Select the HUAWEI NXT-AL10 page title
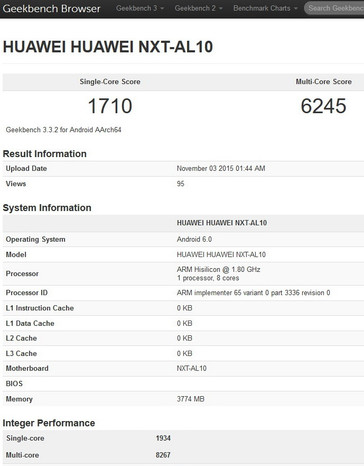Viewport: 364px width, 466px height. coord(108,47)
